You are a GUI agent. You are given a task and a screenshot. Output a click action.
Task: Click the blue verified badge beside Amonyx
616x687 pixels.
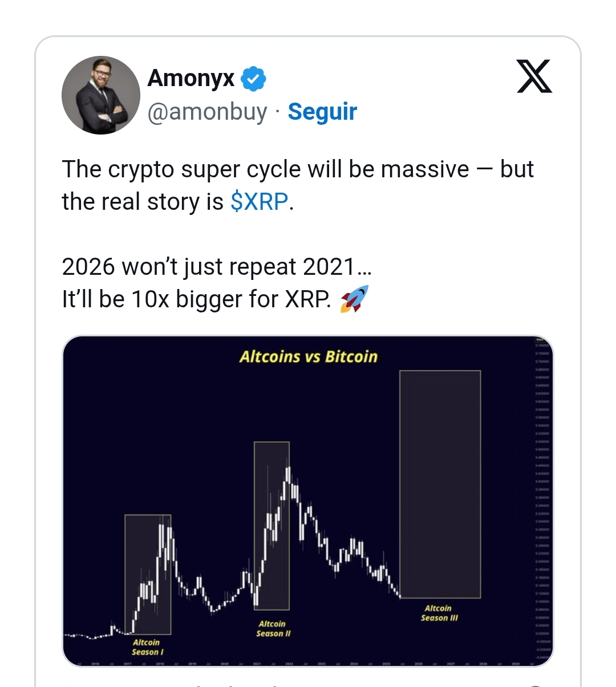254,79
